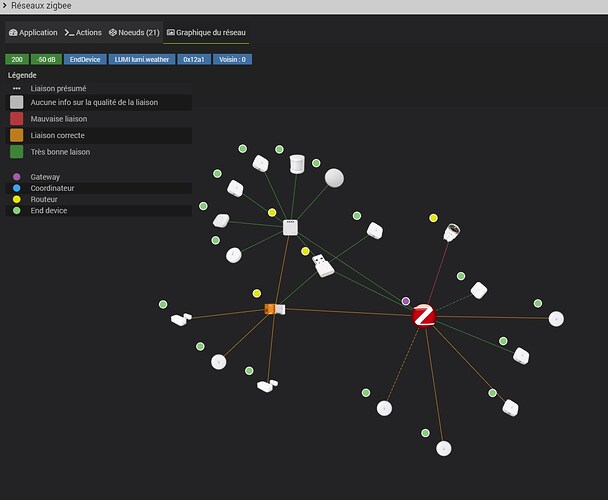Select the round sensor node at far right
This screenshot has width=608, height=500.
pos(556,319)
